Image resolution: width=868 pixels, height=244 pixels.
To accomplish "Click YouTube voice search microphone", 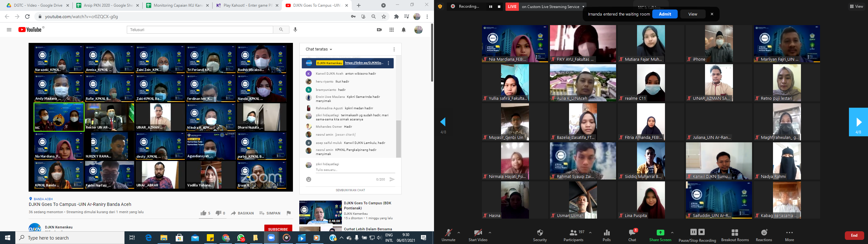I will click(x=295, y=30).
